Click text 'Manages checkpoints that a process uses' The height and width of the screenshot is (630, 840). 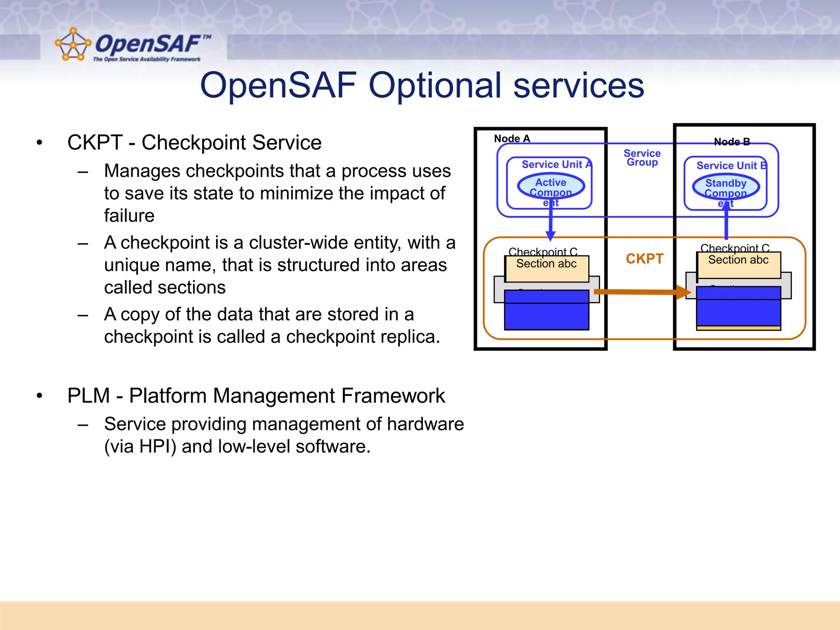pyautogui.click(x=277, y=171)
